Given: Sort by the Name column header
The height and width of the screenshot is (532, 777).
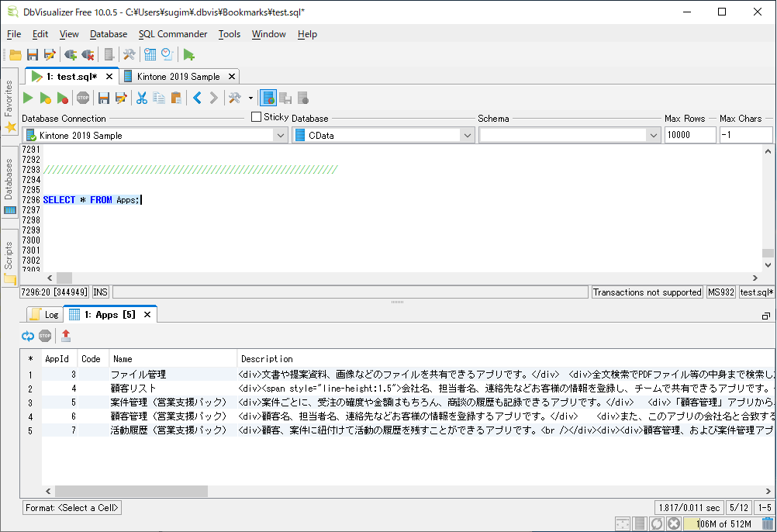Looking at the screenshot, I should pos(173,359).
